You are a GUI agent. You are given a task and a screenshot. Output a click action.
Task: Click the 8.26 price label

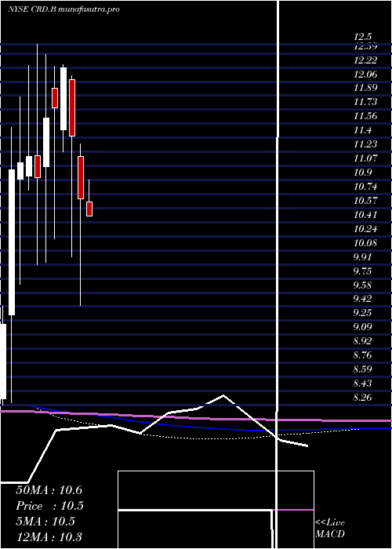(362, 398)
